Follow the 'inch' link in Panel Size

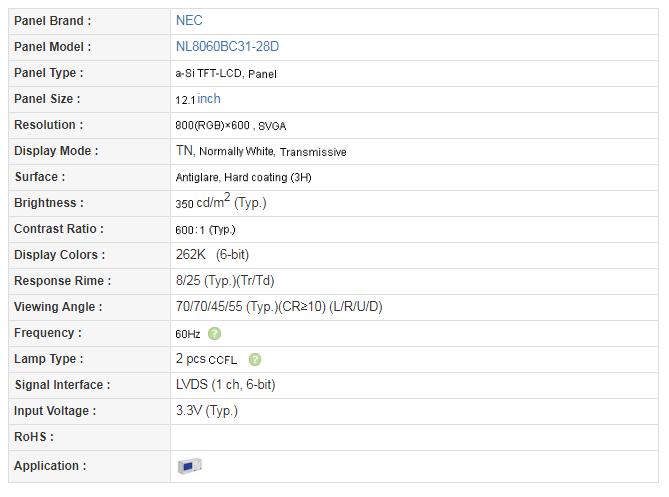coord(209,99)
